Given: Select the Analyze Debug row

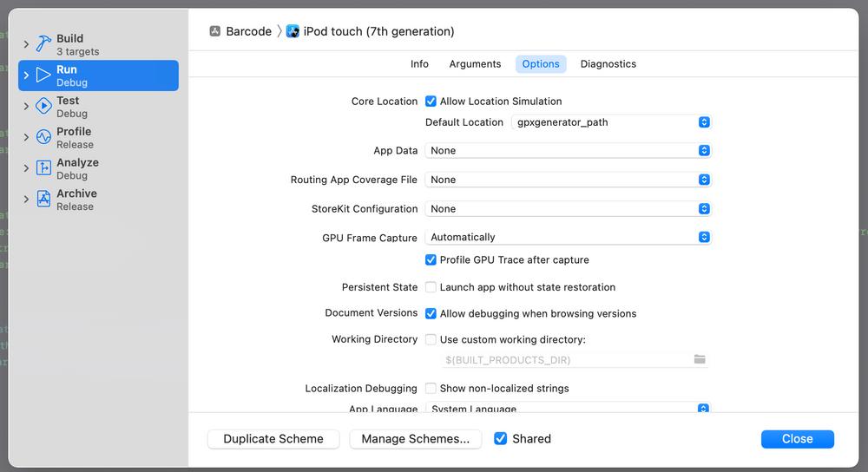Looking at the screenshot, I should 99,168.
